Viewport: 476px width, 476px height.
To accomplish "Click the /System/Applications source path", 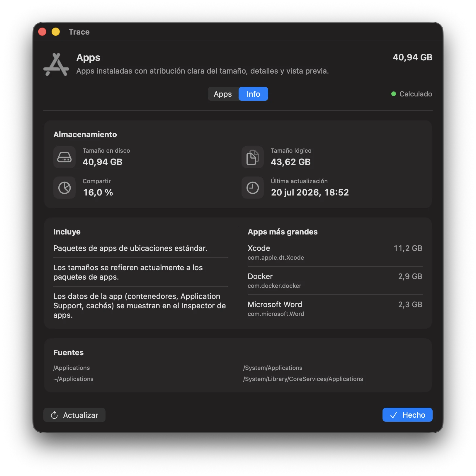I will coord(273,368).
